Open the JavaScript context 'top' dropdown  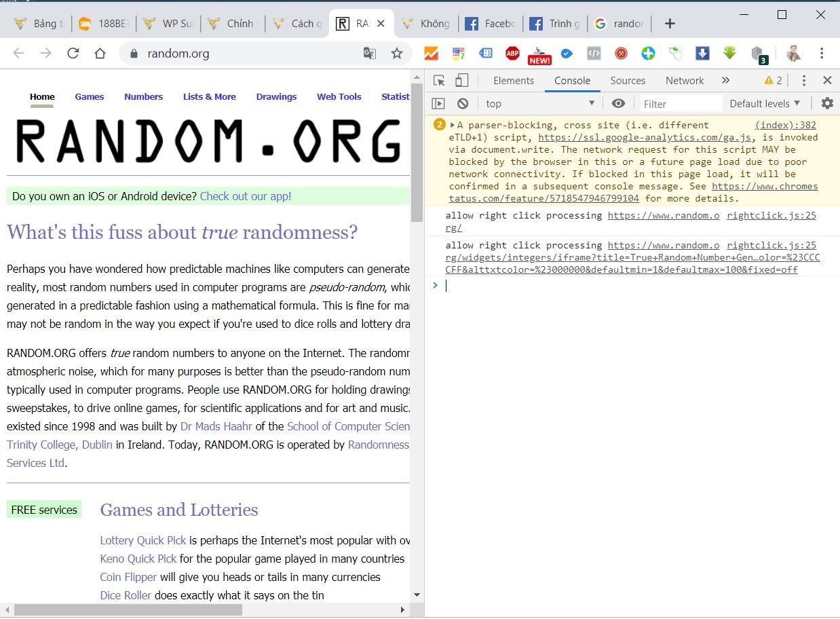click(540, 104)
